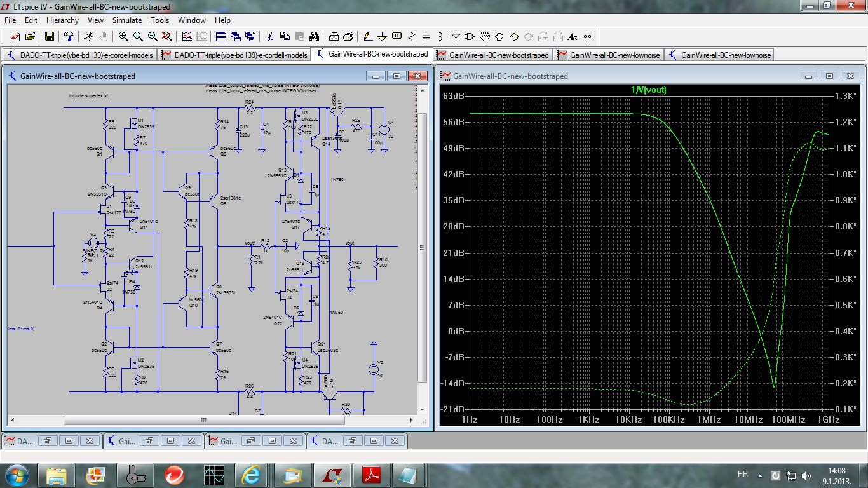The height and width of the screenshot is (488, 868).
Task: Open the File menu
Action: pyautogui.click(x=10, y=20)
